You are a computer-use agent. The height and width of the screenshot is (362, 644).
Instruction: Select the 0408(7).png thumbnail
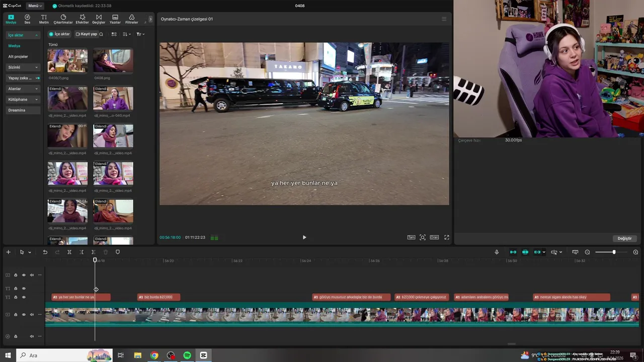(x=67, y=60)
